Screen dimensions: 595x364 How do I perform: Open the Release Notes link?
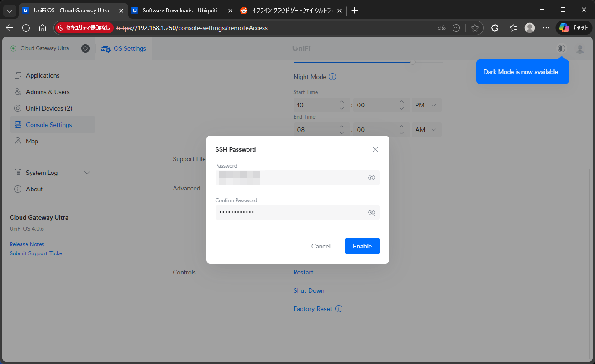click(x=27, y=244)
